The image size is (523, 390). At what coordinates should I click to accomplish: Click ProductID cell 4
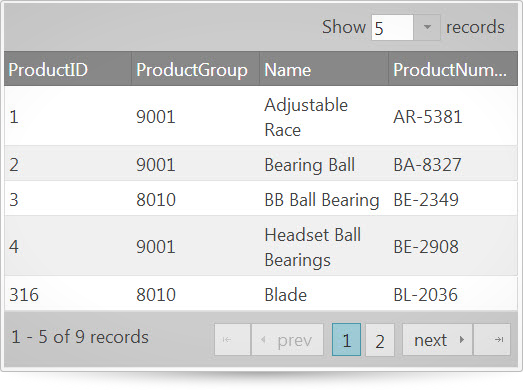coord(68,247)
